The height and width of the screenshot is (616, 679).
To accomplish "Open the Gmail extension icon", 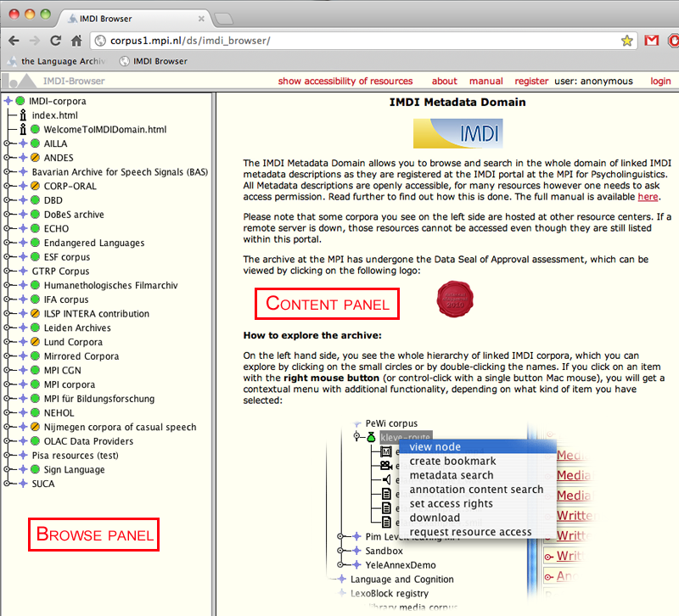I will [651, 41].
